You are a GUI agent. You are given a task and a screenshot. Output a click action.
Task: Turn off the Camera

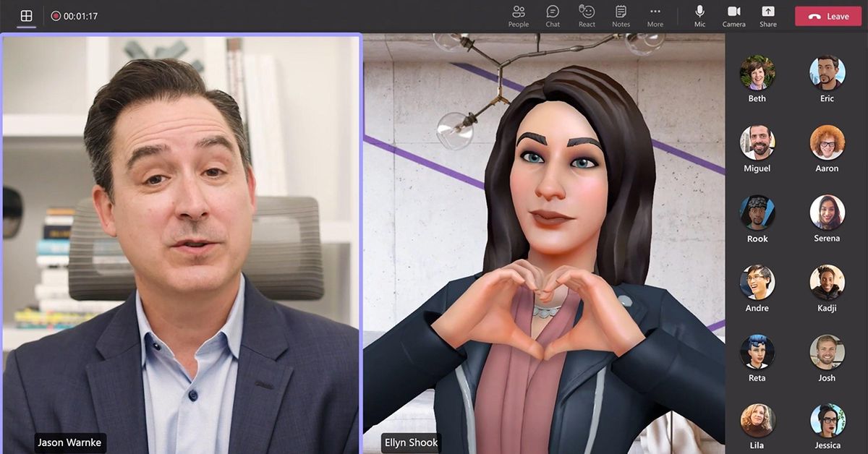(733, 16)
